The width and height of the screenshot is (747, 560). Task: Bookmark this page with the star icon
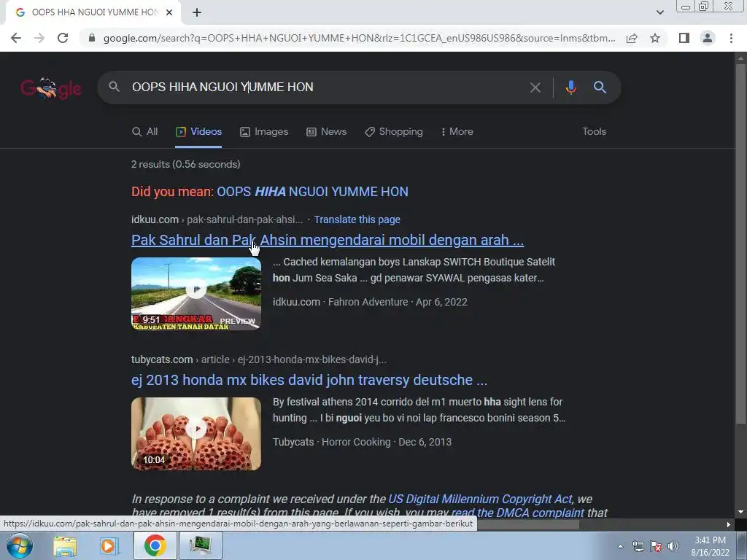point(655,38)
